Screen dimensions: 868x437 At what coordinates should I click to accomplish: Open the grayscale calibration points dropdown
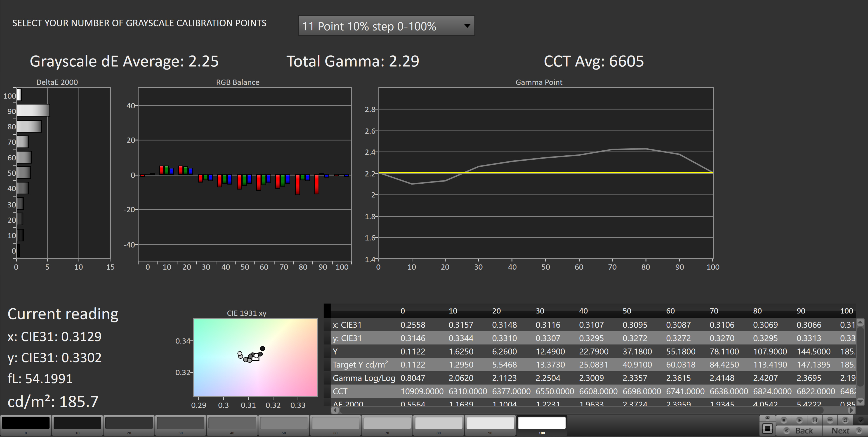pyautogui.click(x=386, y=26)
